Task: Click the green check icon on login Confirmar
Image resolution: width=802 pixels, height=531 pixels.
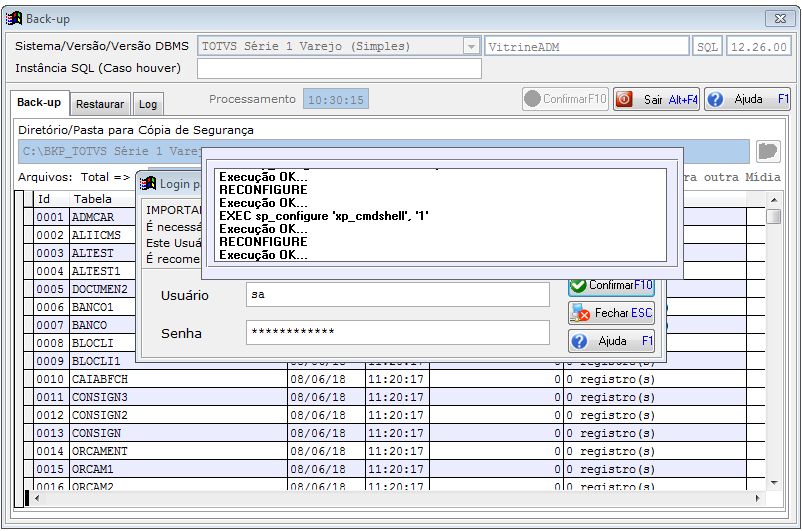Action: [578, 286]
